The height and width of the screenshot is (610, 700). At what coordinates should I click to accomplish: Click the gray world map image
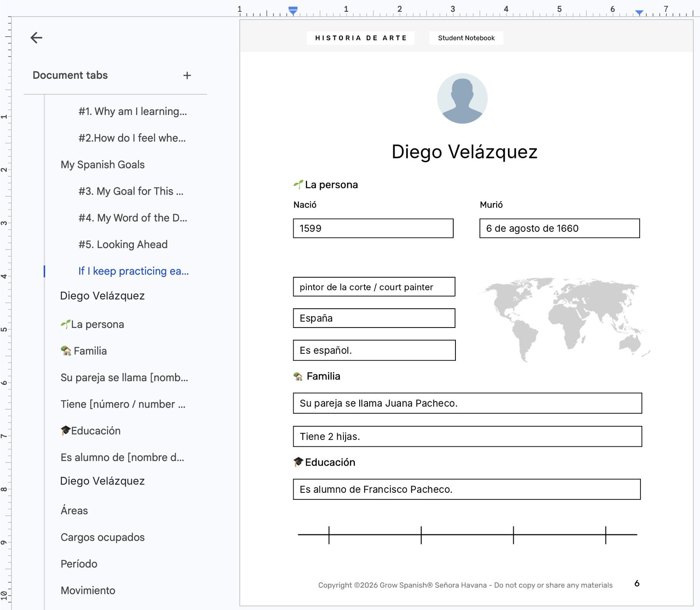[x=565, y=319]
